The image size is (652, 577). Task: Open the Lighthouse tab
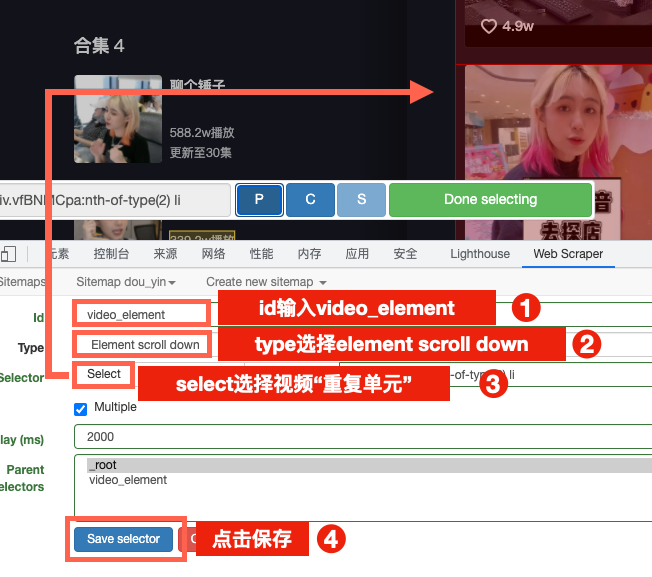[x=480, y=254]
